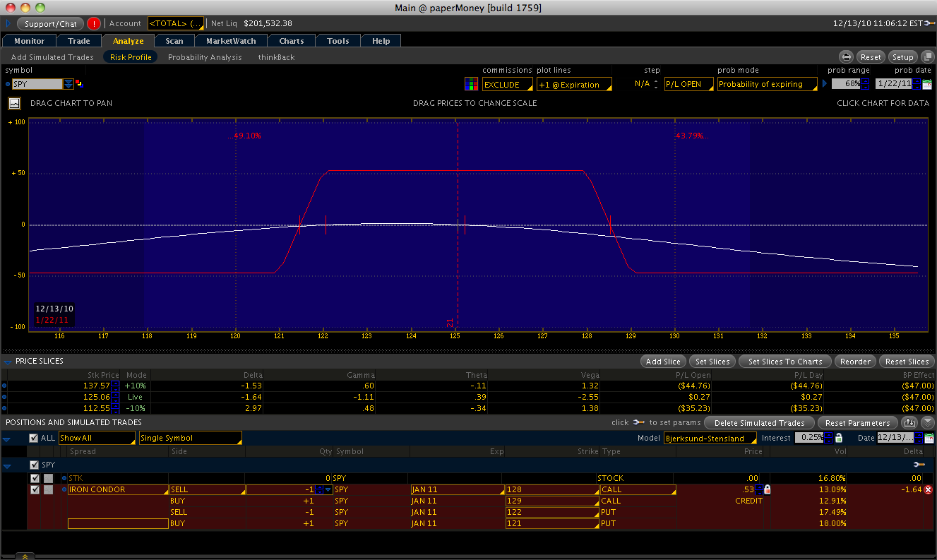Open the round dropdown button after export icon
Image resolution: width=937 pixels, height=560 pixels.
927,423
